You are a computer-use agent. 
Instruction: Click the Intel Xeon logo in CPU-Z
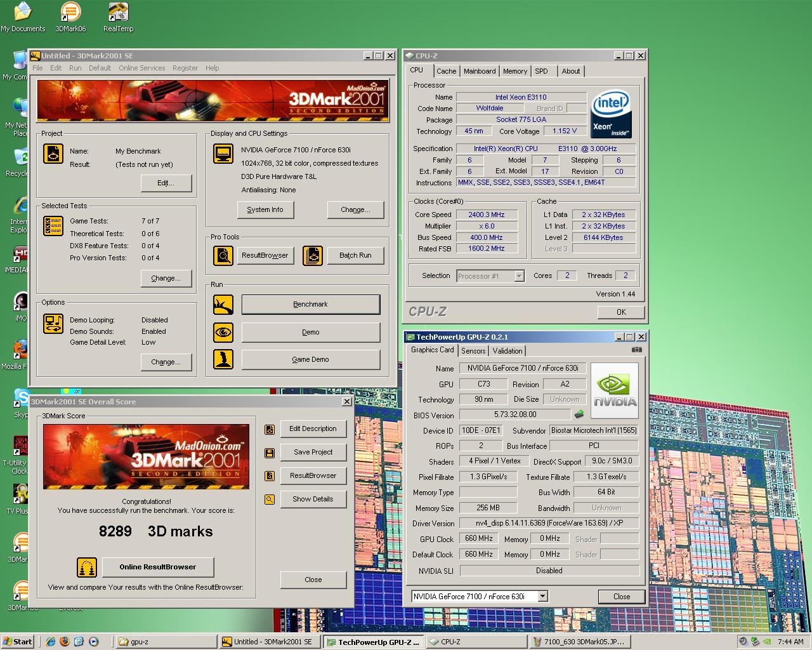click(611, 115)
